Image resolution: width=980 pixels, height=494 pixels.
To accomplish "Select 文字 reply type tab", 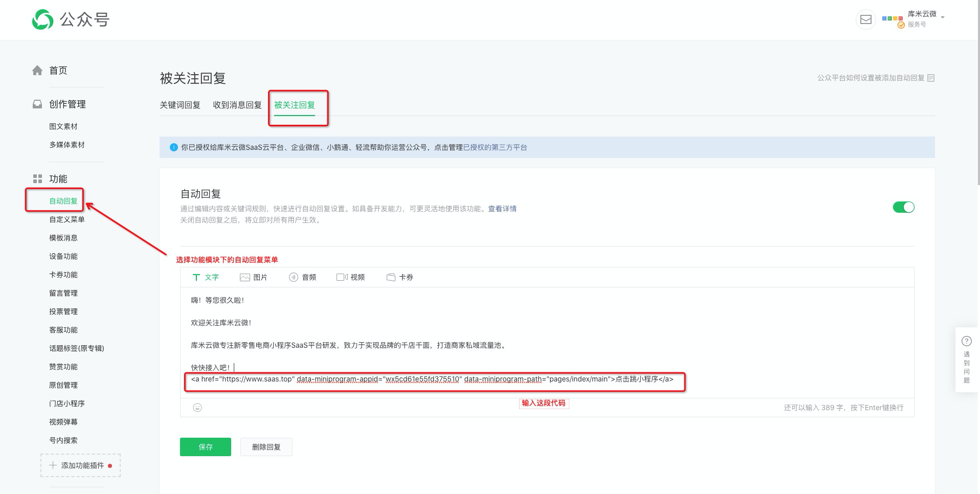I will point(206,277).
